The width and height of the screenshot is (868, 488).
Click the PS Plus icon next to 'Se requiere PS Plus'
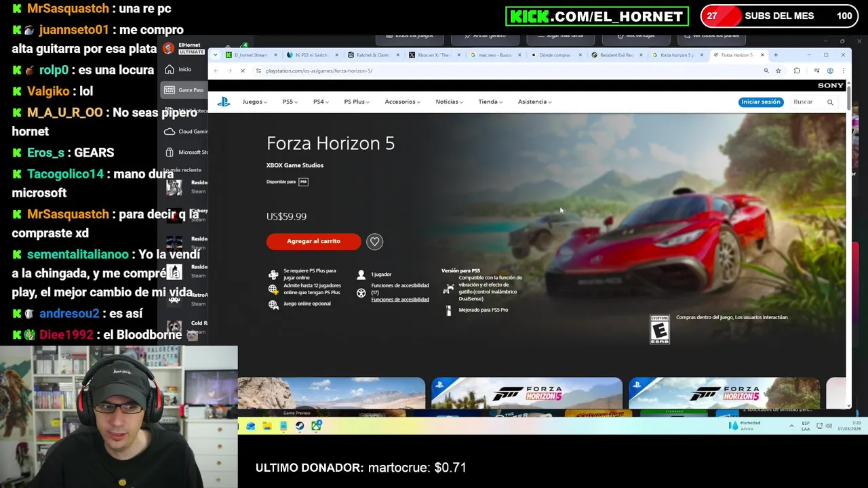tap(273, 274)
